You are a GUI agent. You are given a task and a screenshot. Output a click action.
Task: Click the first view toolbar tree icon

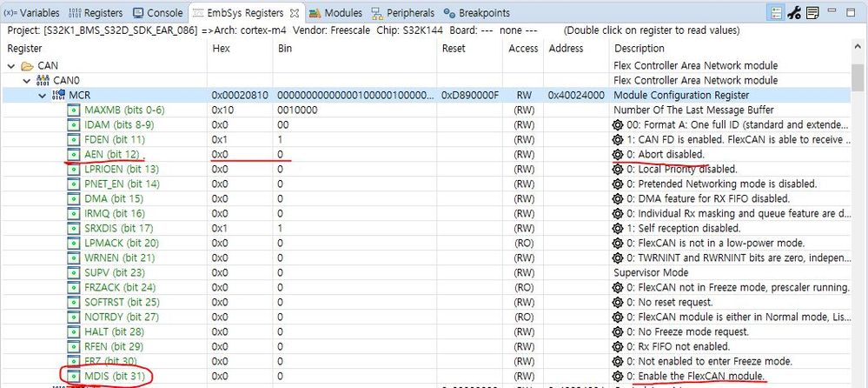776,12
